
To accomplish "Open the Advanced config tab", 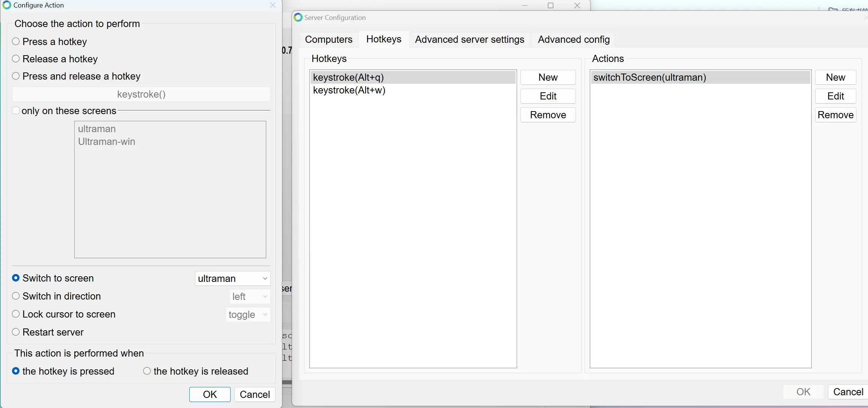I will [574, 39].
